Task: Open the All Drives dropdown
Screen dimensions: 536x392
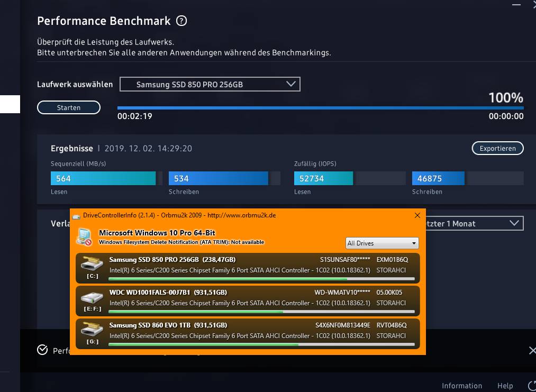Action: (x=381, y=243)
